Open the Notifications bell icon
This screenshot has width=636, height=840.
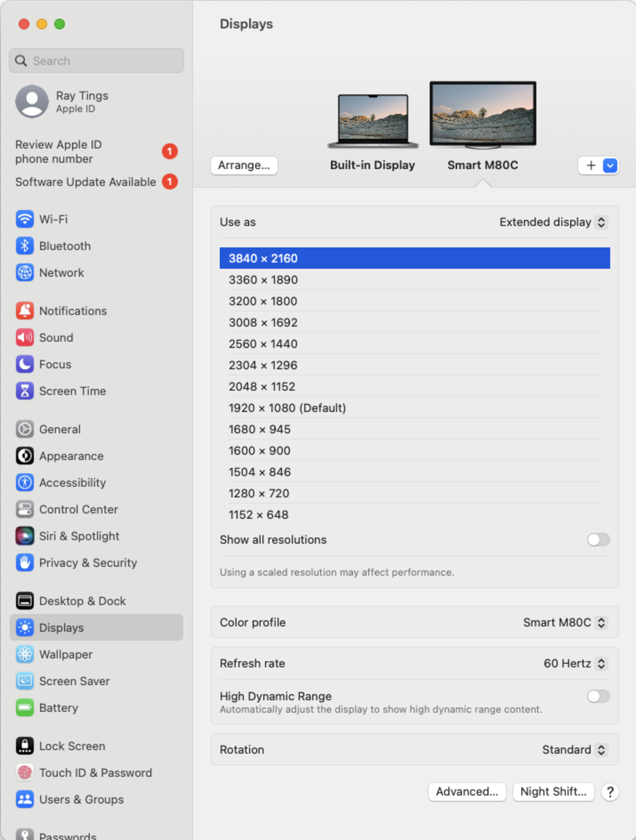point(25,311)
